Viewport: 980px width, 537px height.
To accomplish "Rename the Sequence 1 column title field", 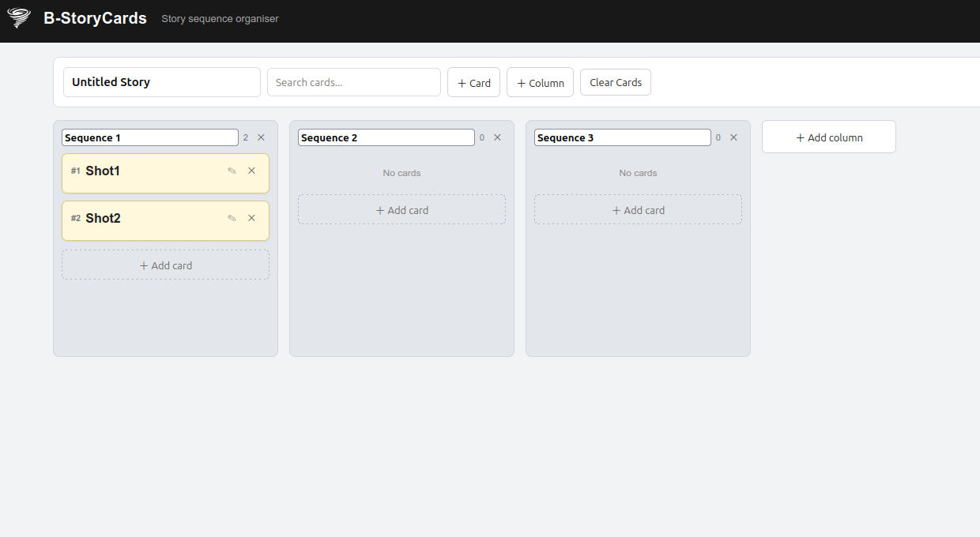I will (150, 137).
